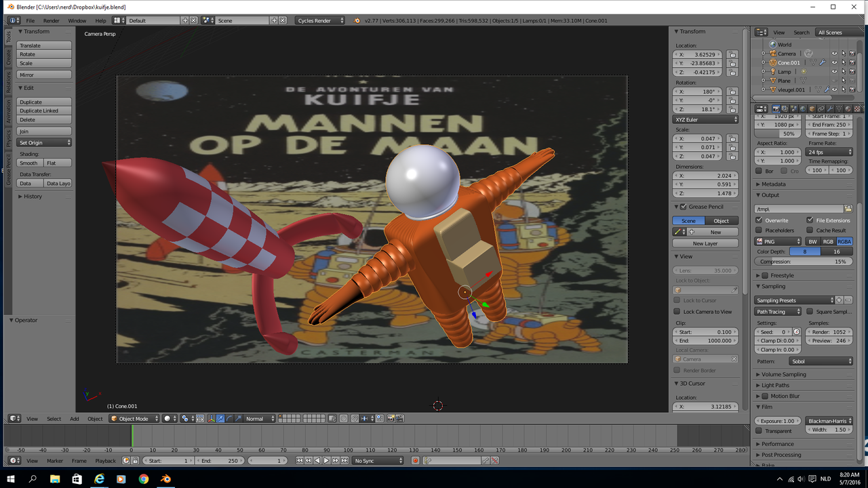
Task: Open the Object Mode selector dropdown
Action: point(134,419)
